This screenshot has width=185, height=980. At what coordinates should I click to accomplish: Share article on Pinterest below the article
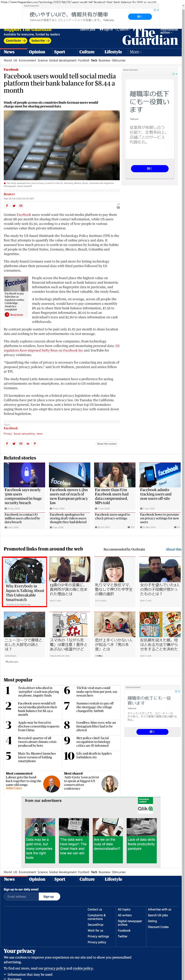(x=35, y=443)
